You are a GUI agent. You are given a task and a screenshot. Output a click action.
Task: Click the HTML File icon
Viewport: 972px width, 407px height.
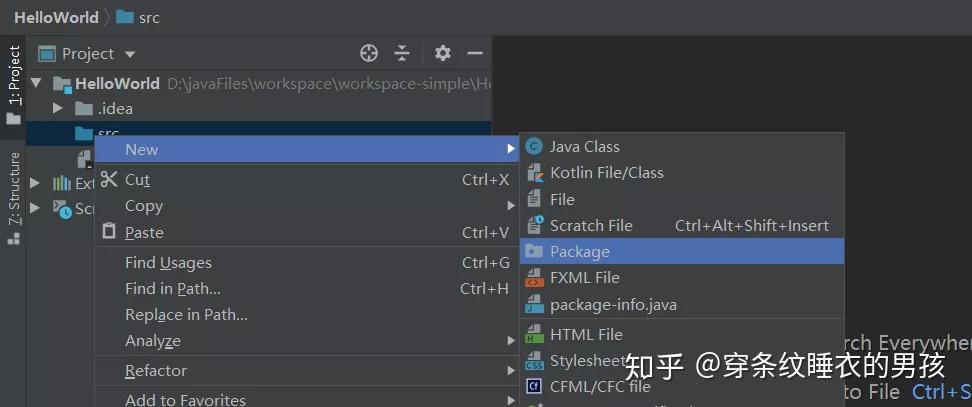click(534, 335)
